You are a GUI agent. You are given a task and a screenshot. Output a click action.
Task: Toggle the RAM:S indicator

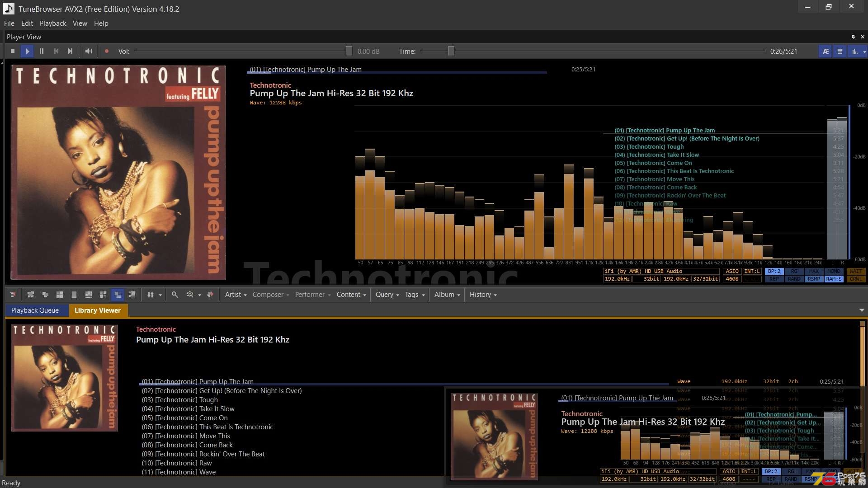click(834, 279)
